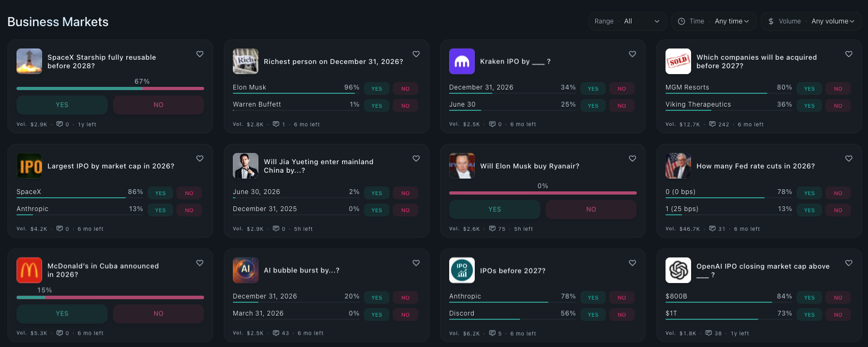Open the Volume filter dropdown
The height and width of the screenshot is (347, 868).
pos(811,21)
